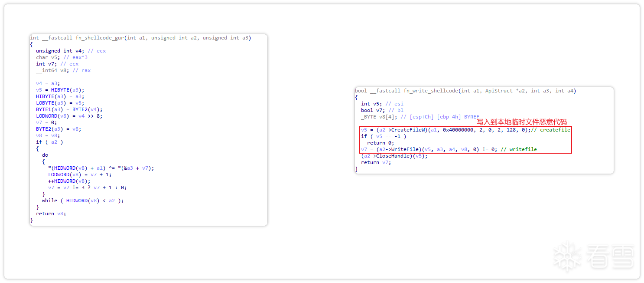Click the '__int64 v8; // rax' declaration
The height and width of the screenshot is (283, 644).
[x=63, y=70]
